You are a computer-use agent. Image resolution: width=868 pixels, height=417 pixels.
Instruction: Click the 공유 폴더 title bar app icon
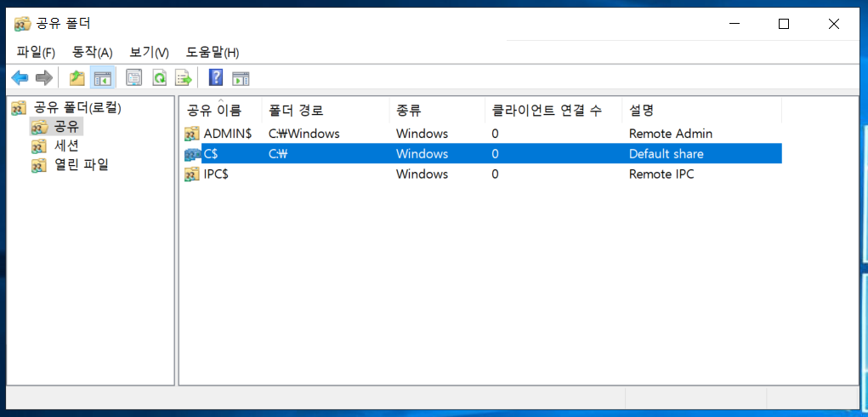[x=22, y=24]
